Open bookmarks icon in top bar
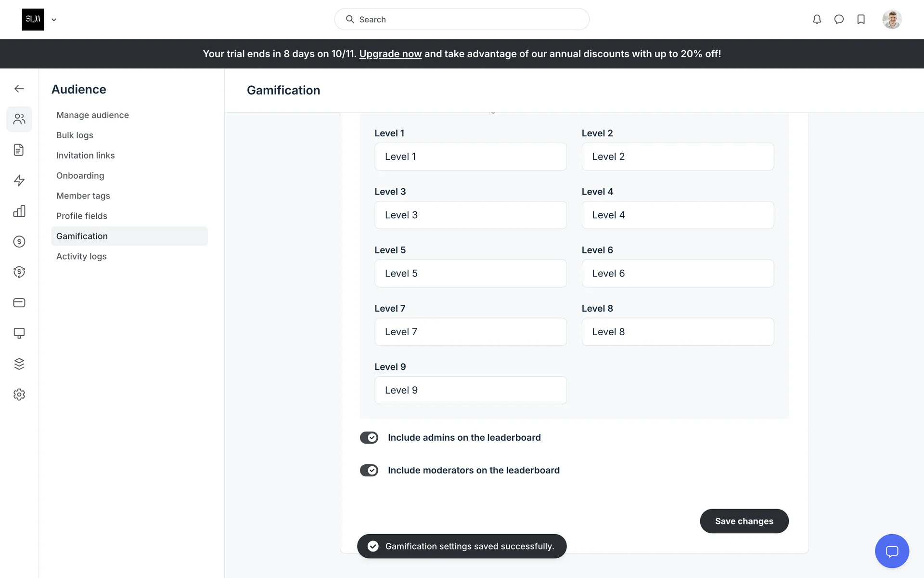The height and width of the screenshot is (578, 924). tap(861, 19)
